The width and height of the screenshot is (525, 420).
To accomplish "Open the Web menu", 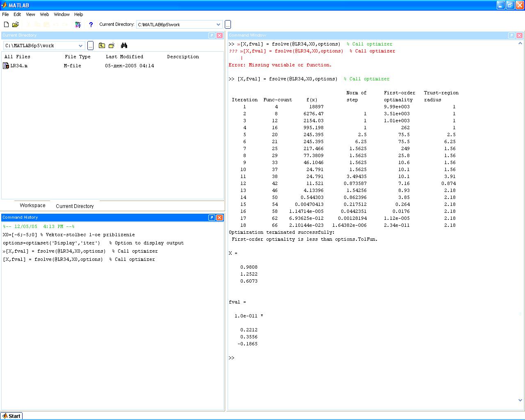I will (44, 14).
